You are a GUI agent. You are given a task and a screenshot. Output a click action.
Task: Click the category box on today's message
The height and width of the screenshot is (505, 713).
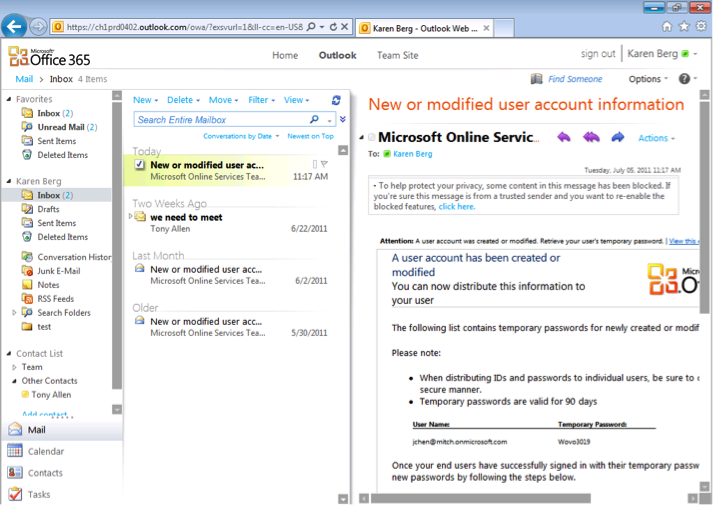pyautogui.click(x=315, y=164)
